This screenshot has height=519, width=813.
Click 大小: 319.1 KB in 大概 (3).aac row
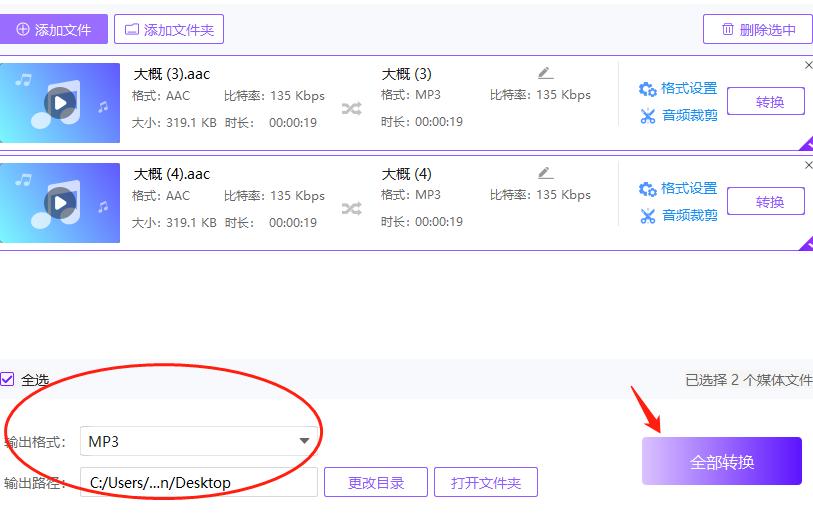pos(174,123)
